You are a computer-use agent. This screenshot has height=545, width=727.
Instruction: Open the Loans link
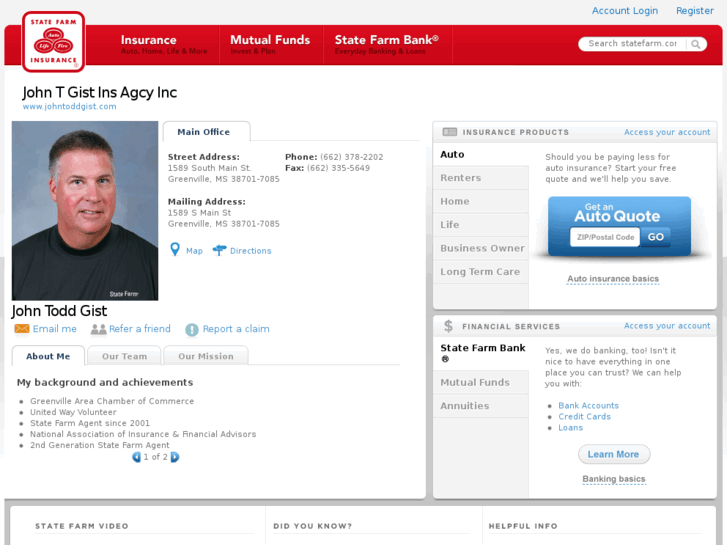coord(570,428)
